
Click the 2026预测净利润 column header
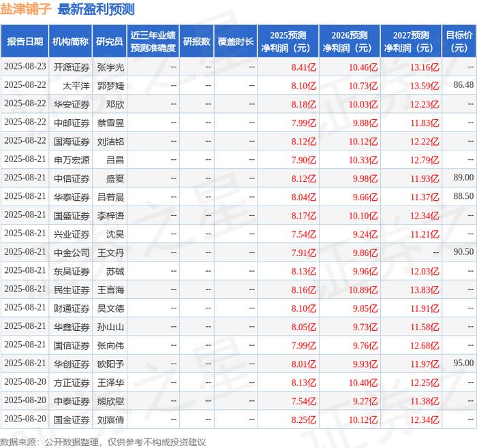[350, 42]
